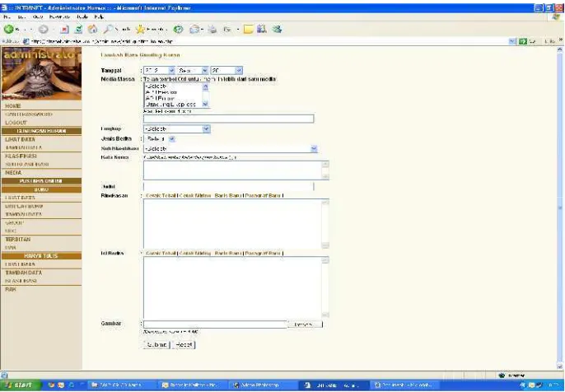Viewport: 565px width, 392px height.
Task: Click the Messenger icon in IE toolbar
Action: (277, 30)
